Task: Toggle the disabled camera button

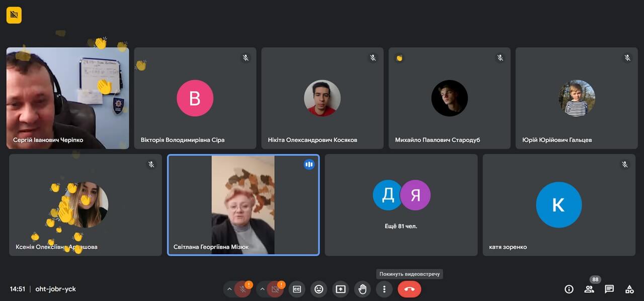Action: (275, 289)
